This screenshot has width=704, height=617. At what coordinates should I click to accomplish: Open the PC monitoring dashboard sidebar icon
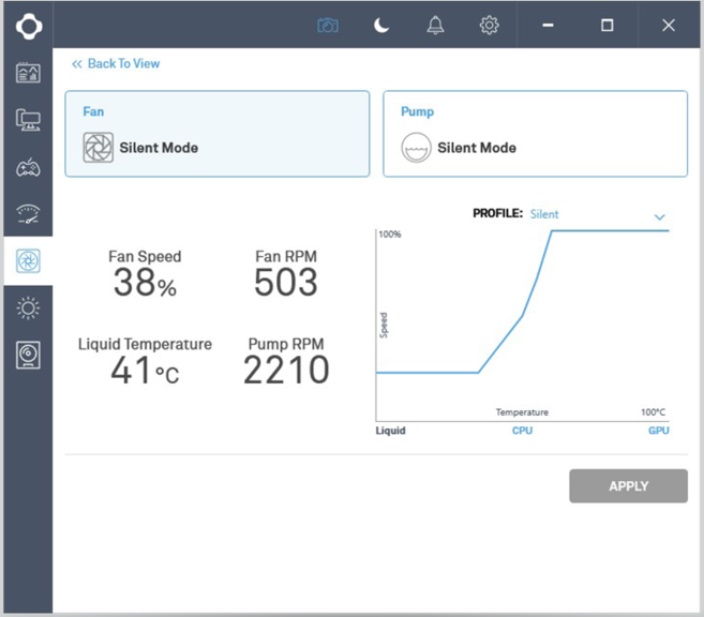(x=28, y=73)
